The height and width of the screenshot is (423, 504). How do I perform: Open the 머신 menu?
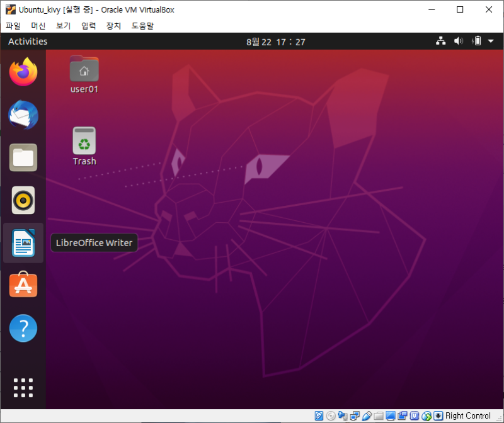point(38,26)
